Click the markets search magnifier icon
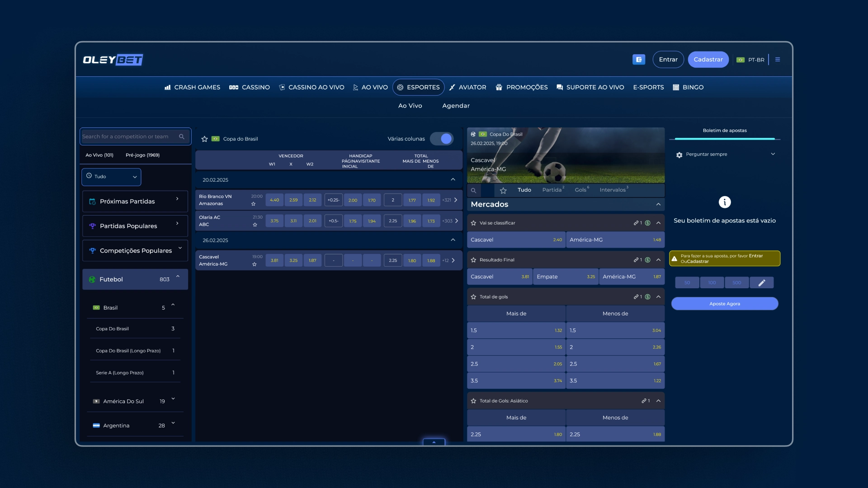This screenshot has width=868, height=488. [x=474, y=190]
